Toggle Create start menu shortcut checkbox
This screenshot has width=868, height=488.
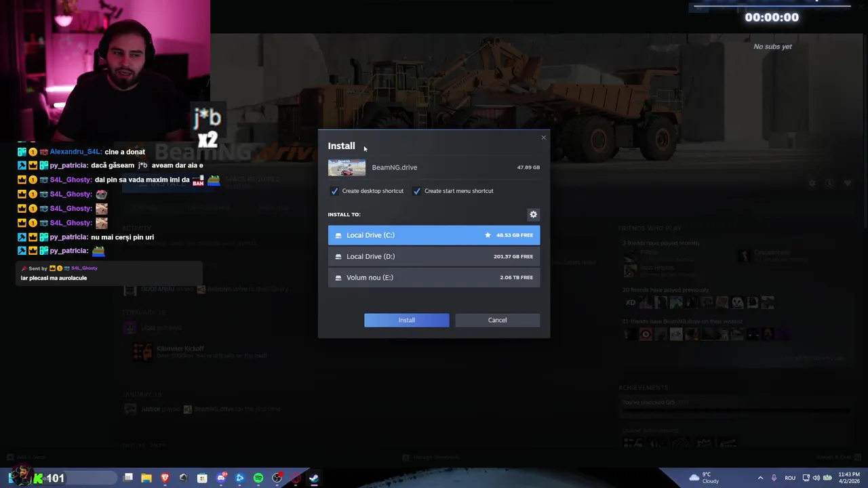(x=416, y=191)
